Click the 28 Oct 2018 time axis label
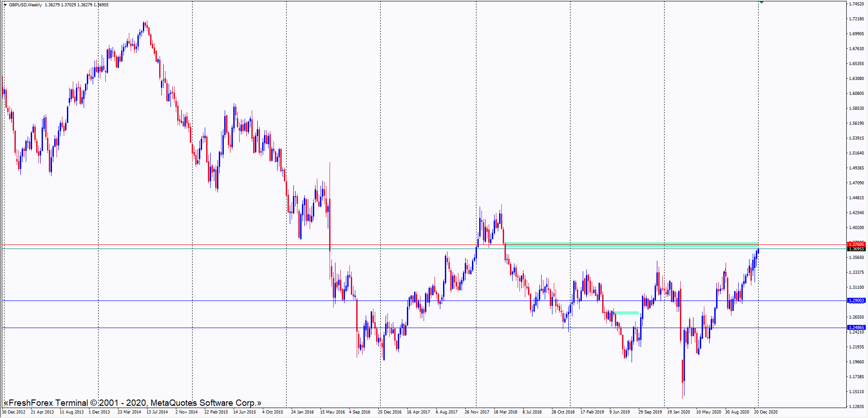The height and width of the screenshot is (418, 868). pyautogui.click(x=563, y=412)
